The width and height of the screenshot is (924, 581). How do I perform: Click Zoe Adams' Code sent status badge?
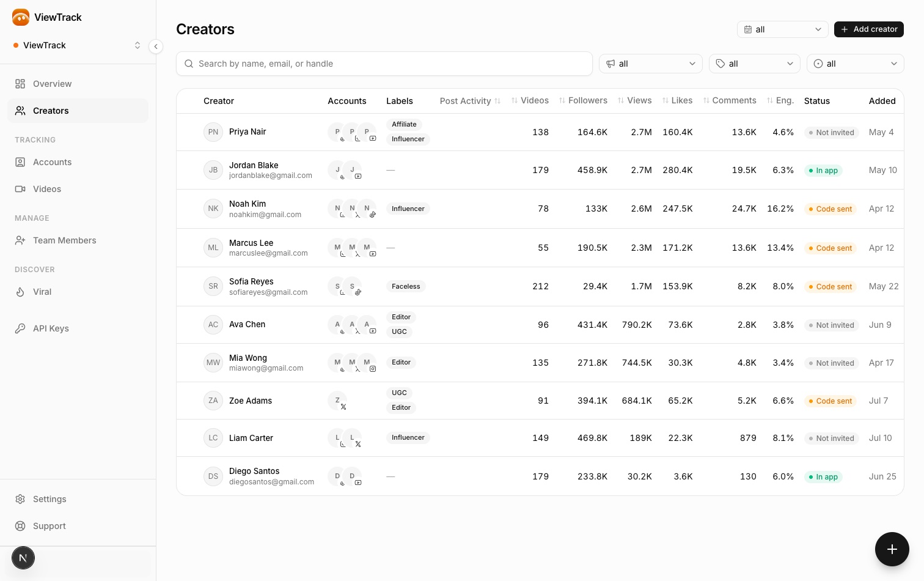pyautogui.click(x=831, y=401)
